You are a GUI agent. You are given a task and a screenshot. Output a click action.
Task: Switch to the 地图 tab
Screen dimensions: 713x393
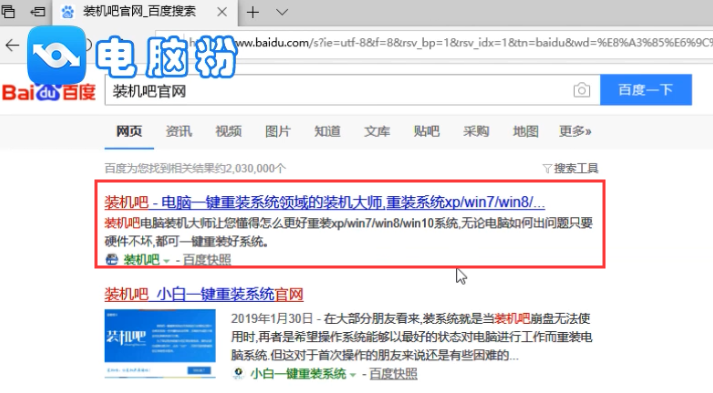point(526,131)
